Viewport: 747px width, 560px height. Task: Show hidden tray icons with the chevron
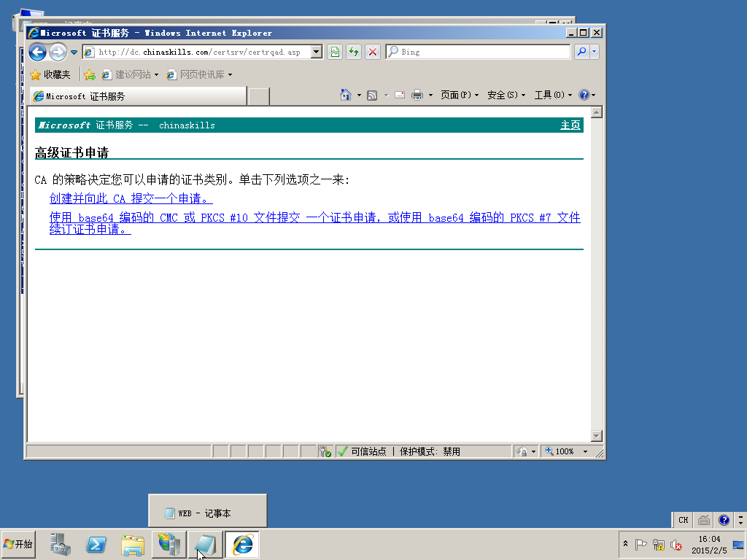tap(625, 544)
